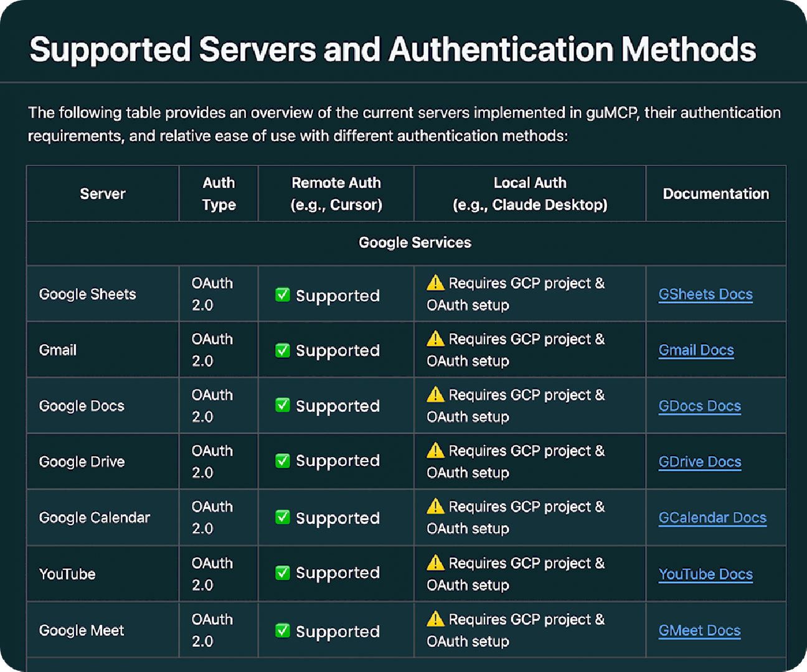Open the GMeet Docs link
807x672 pixels.
tap(700, 631)
